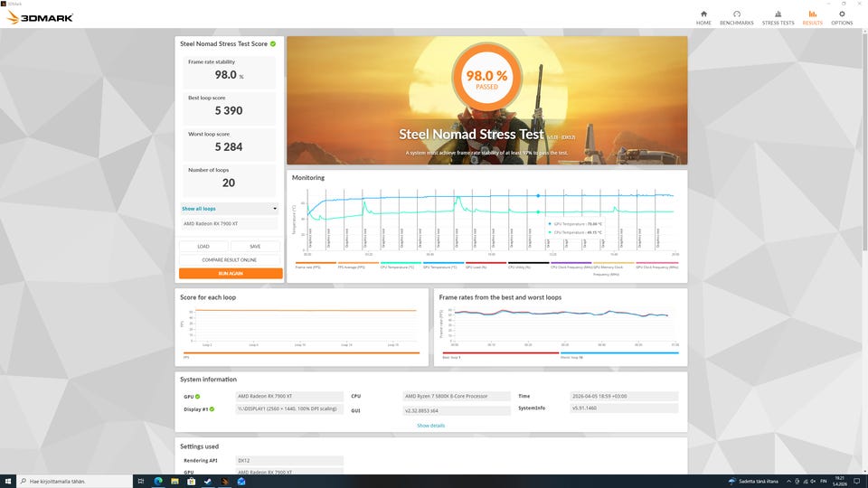
Task: Click the 3DMark logo
Action: 40,18
